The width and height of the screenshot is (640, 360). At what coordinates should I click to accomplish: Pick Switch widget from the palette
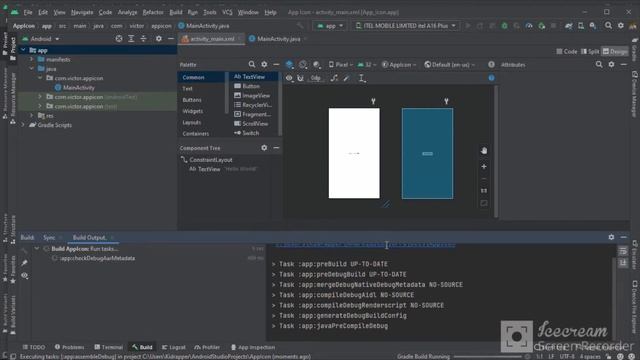(247, 133)
